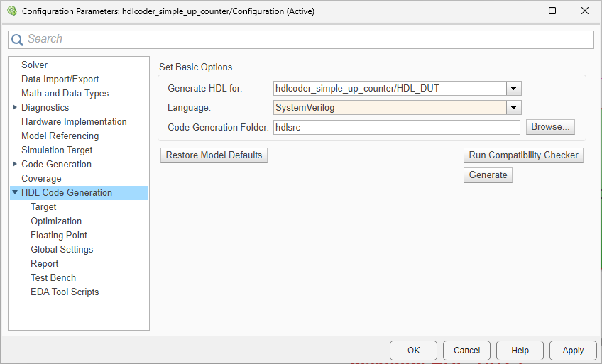Click the Generate button

[x=488, y=175]
